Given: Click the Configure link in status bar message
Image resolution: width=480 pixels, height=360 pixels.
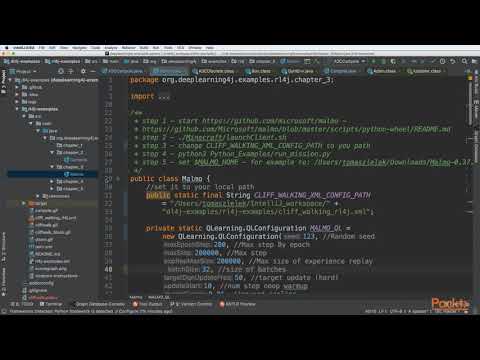Looking at the screenshot, I should 127,311.
